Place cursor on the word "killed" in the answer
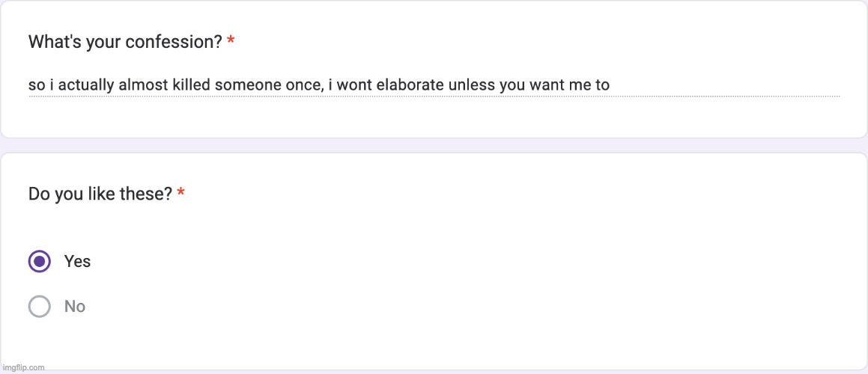The image size is (868, 374). click(192, 85)
